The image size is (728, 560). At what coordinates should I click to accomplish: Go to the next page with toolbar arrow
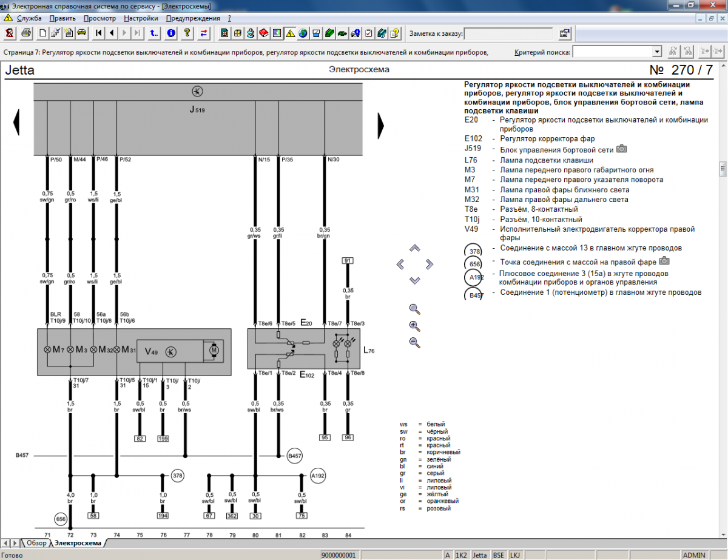[125, 33]
